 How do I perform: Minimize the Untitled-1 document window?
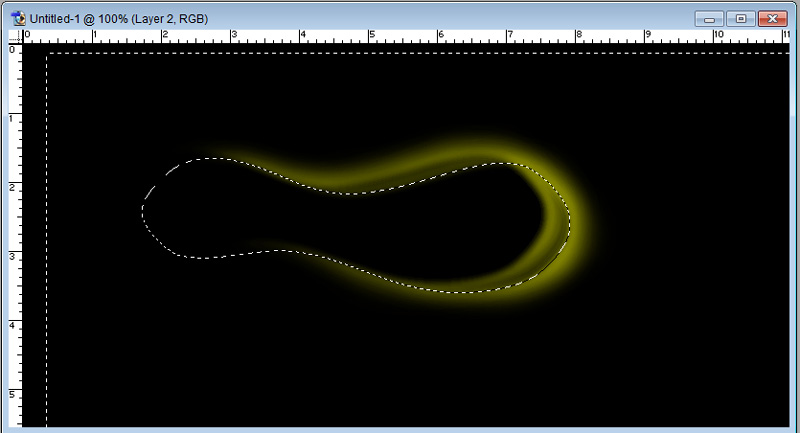(709, 19)
